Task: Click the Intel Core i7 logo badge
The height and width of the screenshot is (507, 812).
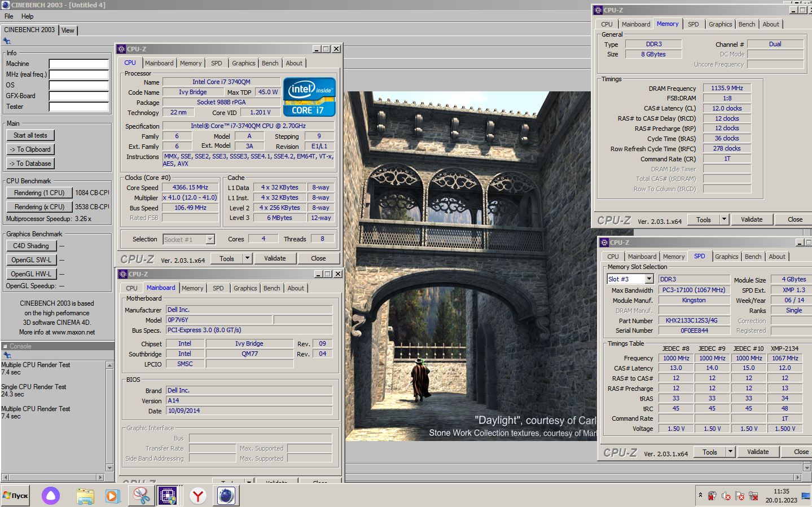Action: 309,97
